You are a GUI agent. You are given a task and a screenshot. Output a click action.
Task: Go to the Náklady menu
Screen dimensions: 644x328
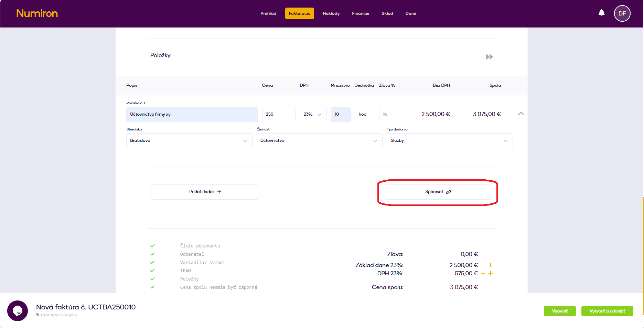click(x=331, y=13)
